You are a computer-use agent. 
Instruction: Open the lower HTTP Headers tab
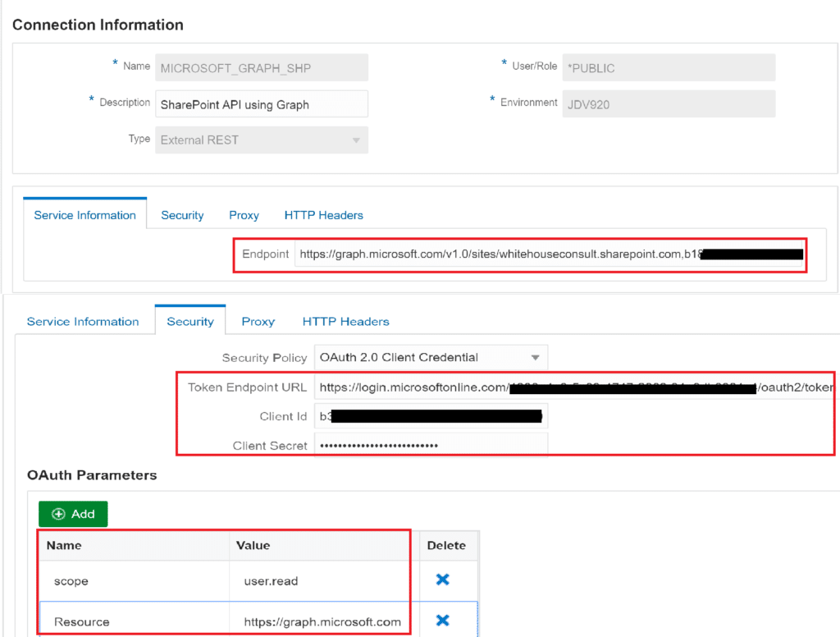pyautogui.click(x=345, y=321)
